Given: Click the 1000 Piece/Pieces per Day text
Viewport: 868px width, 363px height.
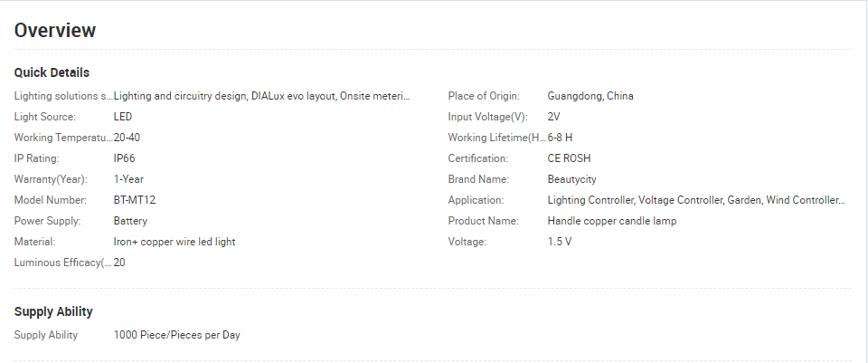Looking at the screenshot, I should [x=176, y=335].
